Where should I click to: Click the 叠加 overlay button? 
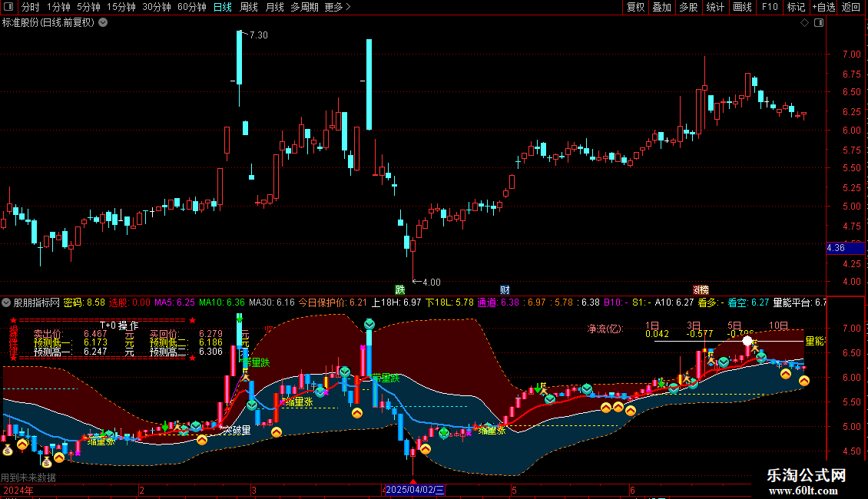coord(661,7)
